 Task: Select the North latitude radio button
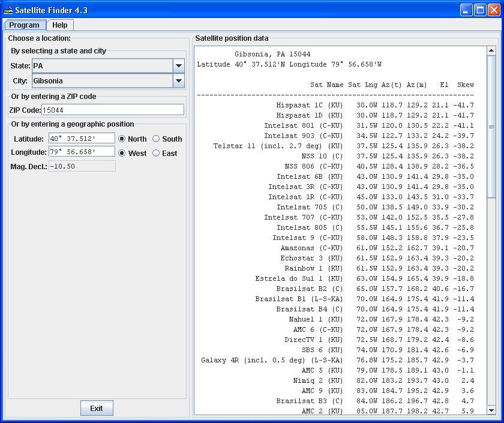[122, 139]
